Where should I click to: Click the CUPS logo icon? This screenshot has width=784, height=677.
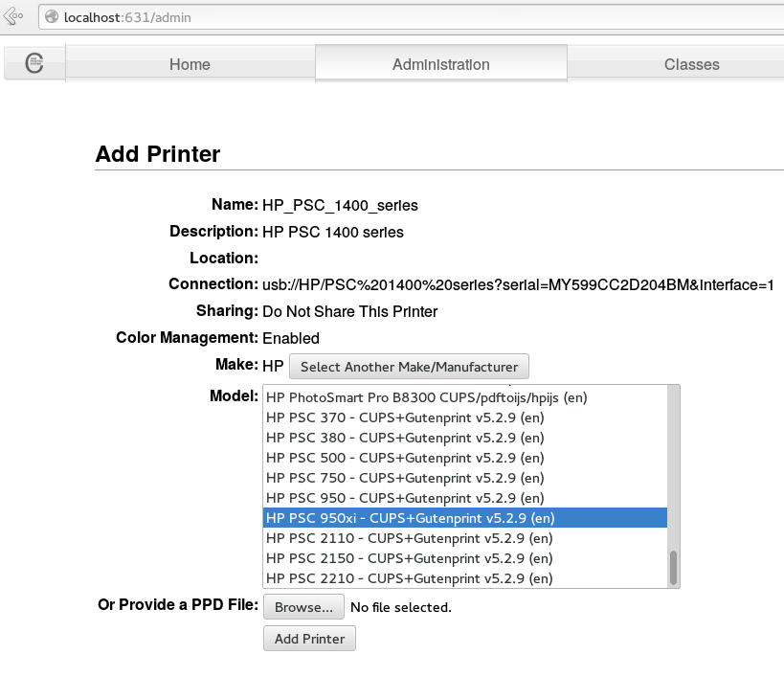coord(34,63)
